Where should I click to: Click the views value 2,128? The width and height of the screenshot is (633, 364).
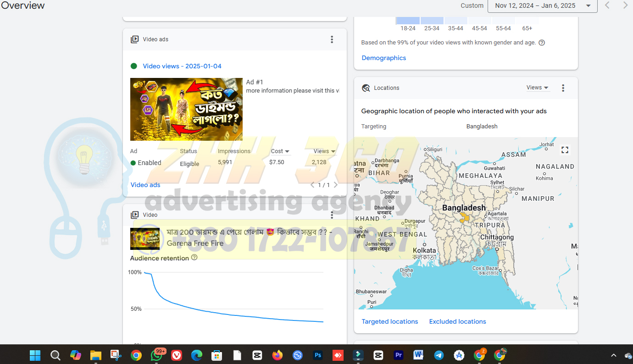[x=319, y=162]
